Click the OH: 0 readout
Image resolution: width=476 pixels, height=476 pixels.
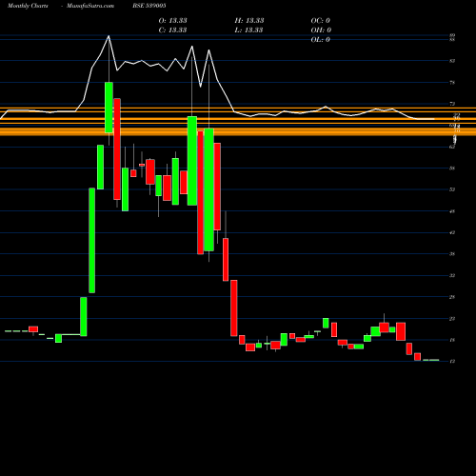[x=321, y=30]
